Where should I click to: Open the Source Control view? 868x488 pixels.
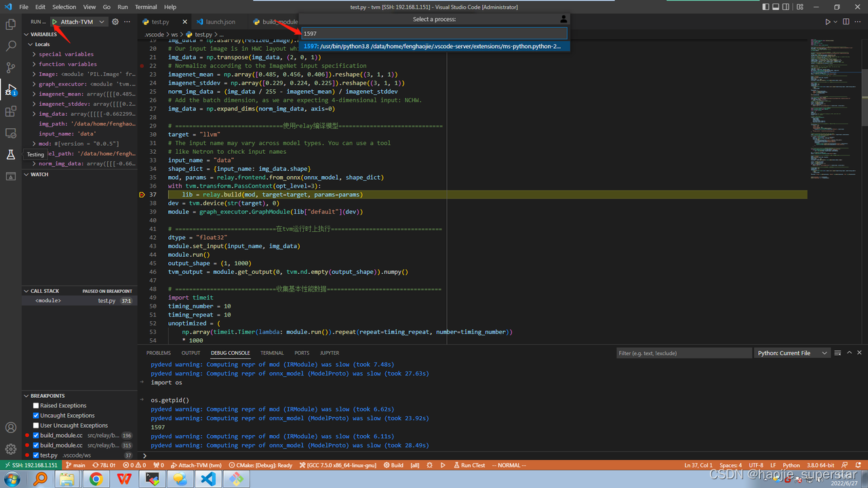(11, 68)
